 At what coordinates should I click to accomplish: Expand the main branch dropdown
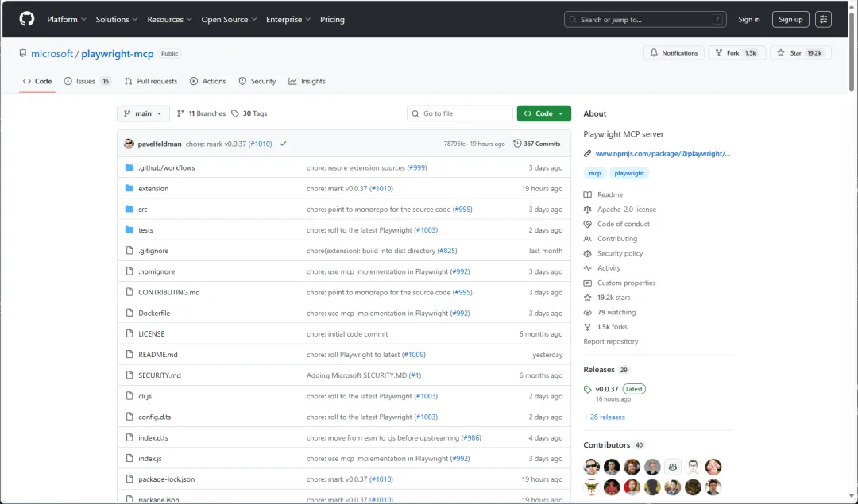point(143,113)
